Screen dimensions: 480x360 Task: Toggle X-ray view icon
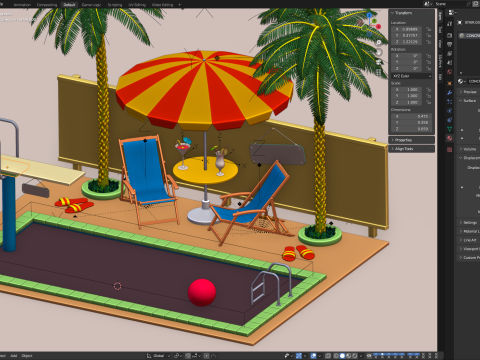click(x=328, y=356)
